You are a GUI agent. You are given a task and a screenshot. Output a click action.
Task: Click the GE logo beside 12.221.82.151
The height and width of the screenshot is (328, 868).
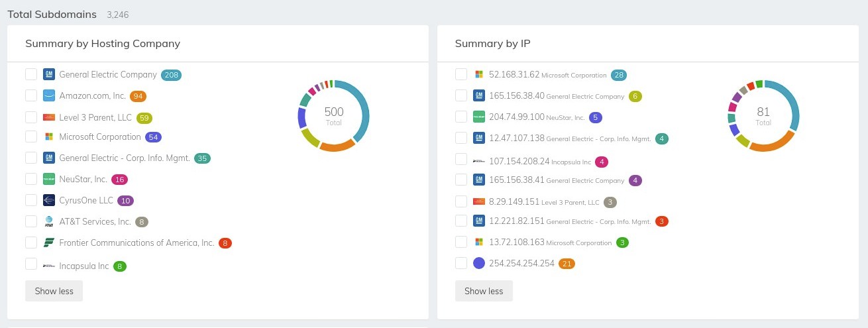coord(479,221)
